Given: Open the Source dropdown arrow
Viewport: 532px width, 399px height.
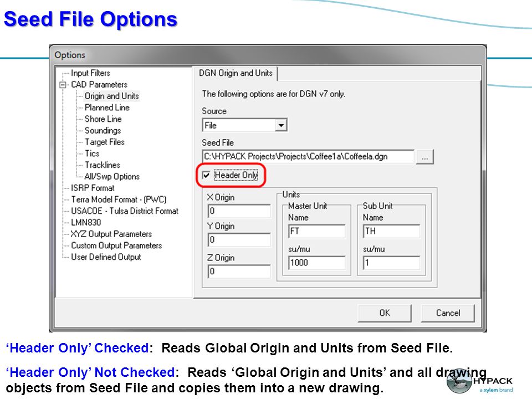Looking at the screenshot, I should [x=280, y=125].
